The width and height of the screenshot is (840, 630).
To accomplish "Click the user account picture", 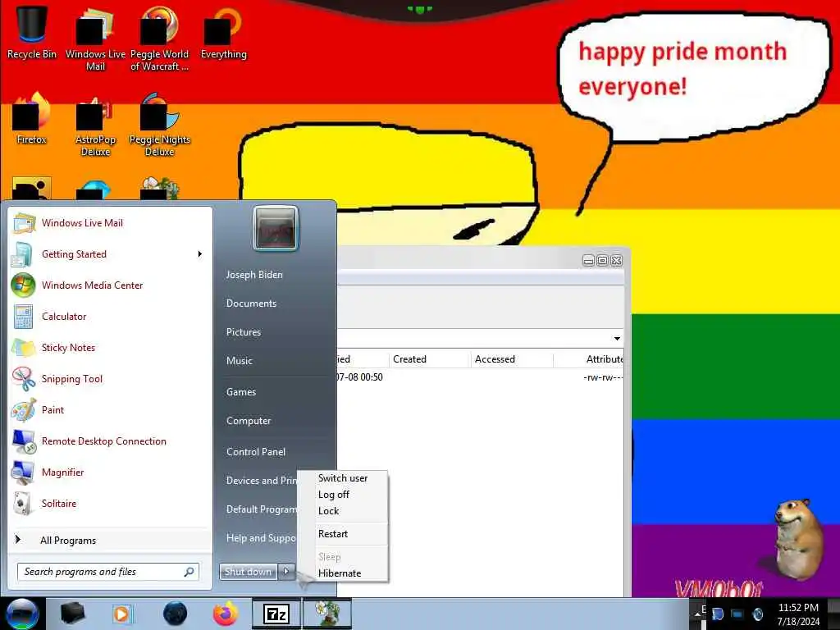I will 276,229.
